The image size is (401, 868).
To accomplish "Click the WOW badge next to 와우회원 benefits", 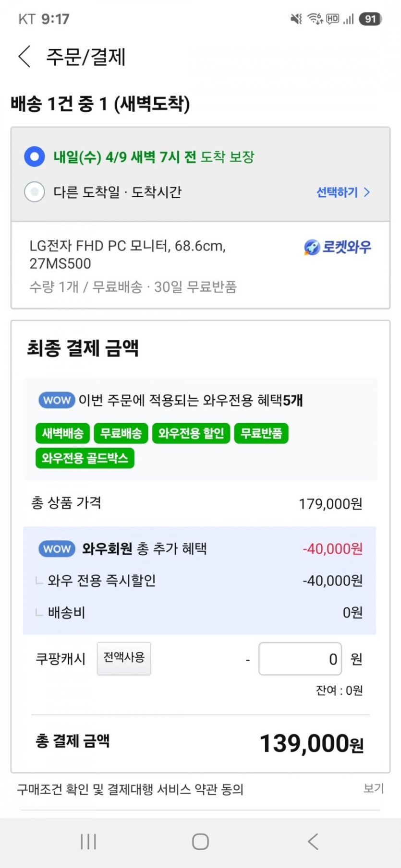I will (56, 549).
